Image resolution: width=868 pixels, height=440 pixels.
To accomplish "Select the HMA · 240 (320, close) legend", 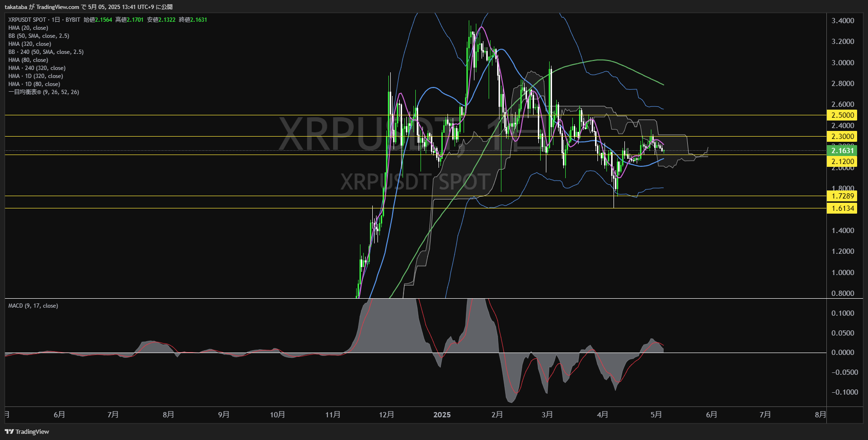I will (37, 68).
